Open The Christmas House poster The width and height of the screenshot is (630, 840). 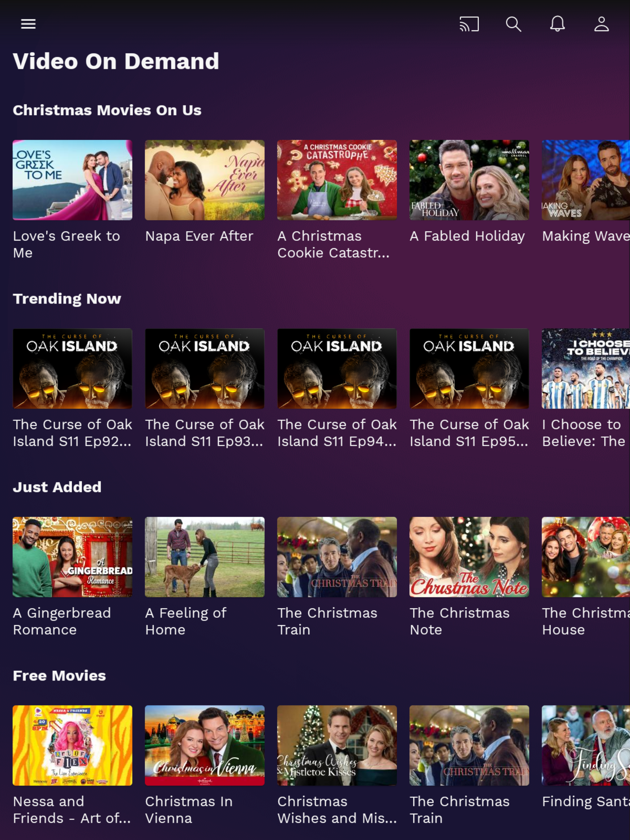(x=586, y=557)
